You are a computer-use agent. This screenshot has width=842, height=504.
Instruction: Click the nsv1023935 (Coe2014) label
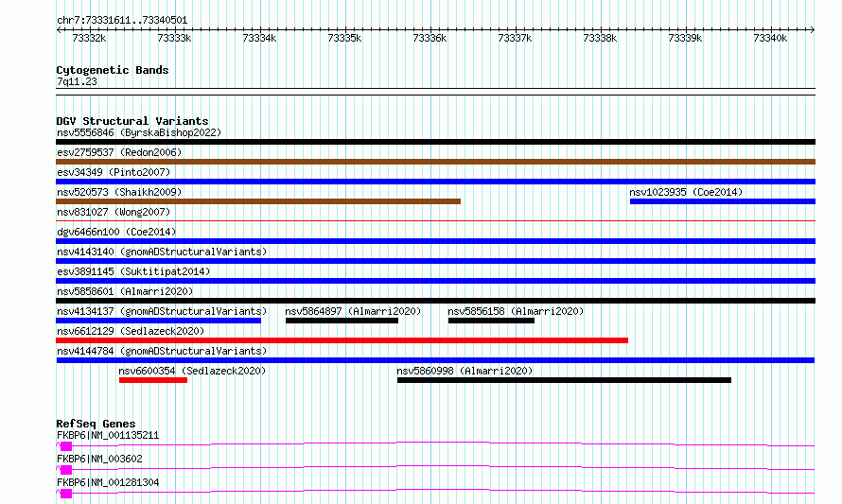point(686,192)
